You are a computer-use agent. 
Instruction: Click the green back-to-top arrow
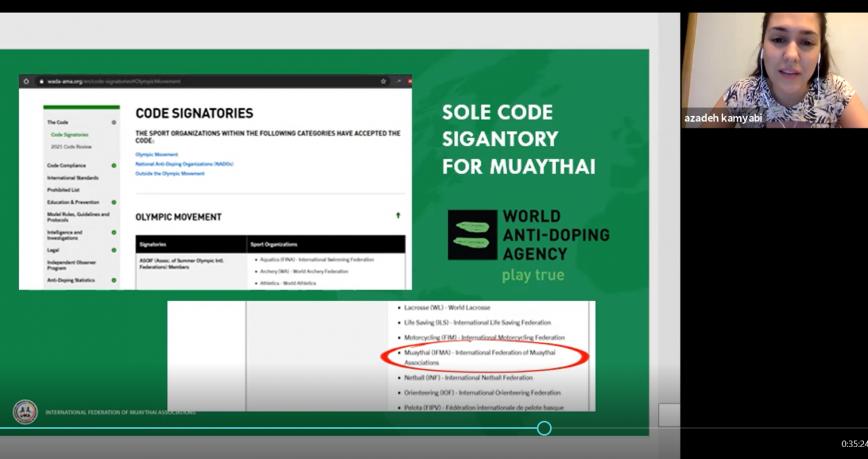[x=398, y=215]
